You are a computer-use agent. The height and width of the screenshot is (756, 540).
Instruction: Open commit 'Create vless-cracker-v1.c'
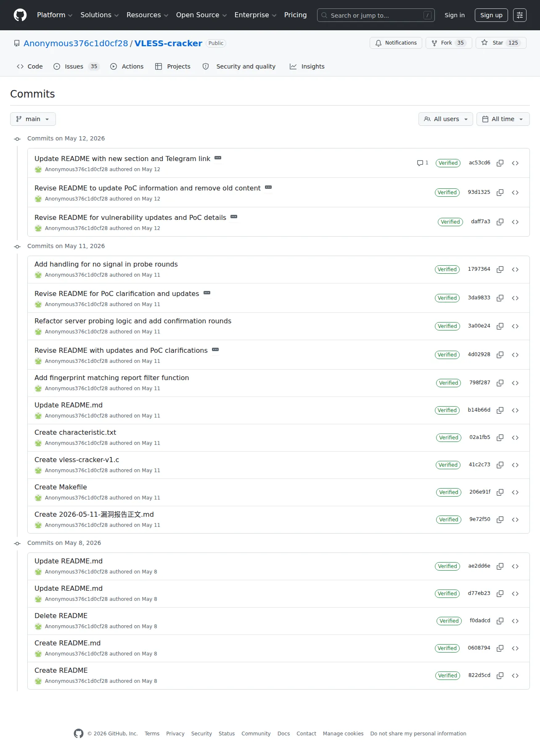click(77, 460)
